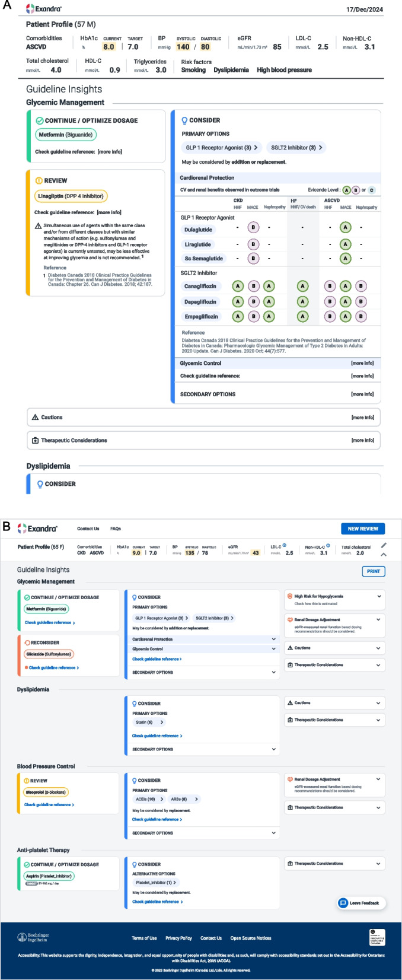
Task: Open more info beside Glycemic Control, panel A
Action: click(362, 363)
